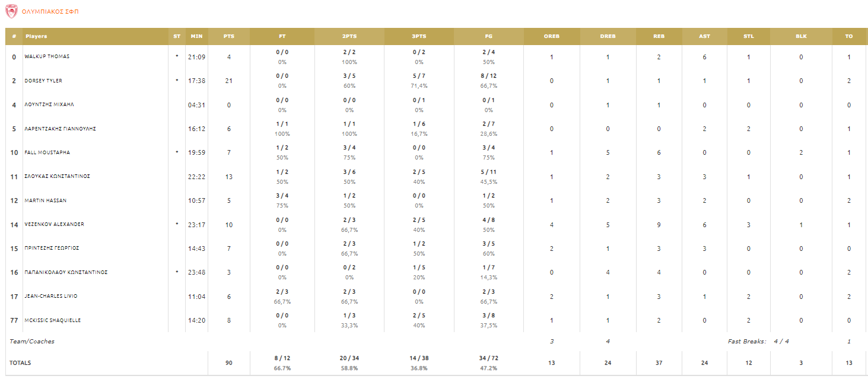Click MARTIN HASSAN player name
Image resolution: width=868 pixels, height=379 pixels.
[45, 200]
